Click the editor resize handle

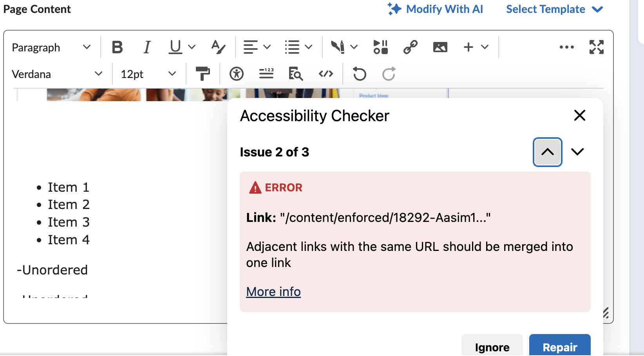tap(606, 312)
